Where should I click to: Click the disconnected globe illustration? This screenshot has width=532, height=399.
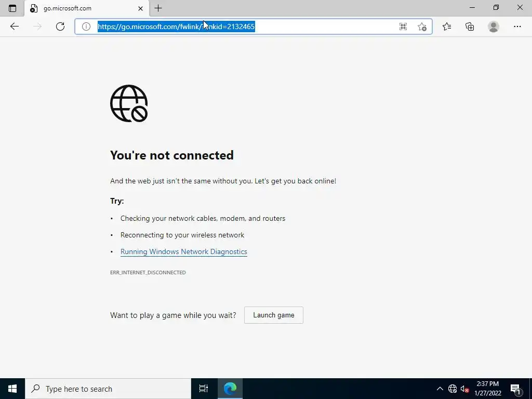(x=129, y=103)
